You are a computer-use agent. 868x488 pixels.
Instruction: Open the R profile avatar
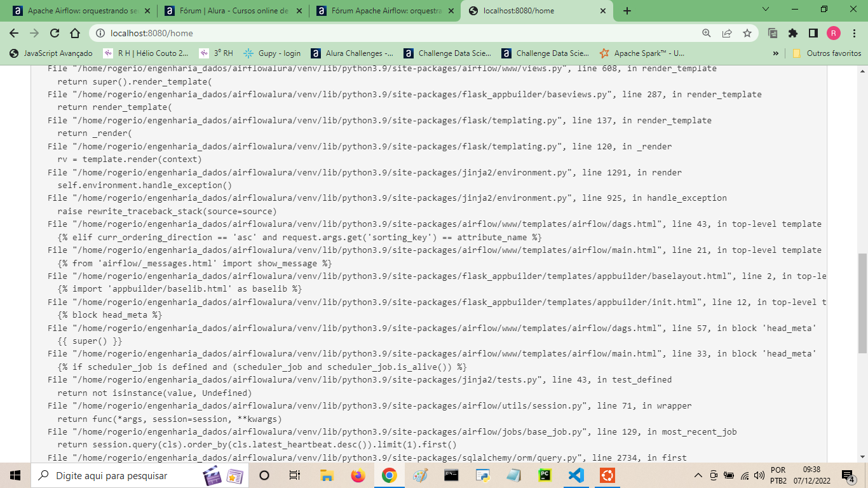(834, 33)
